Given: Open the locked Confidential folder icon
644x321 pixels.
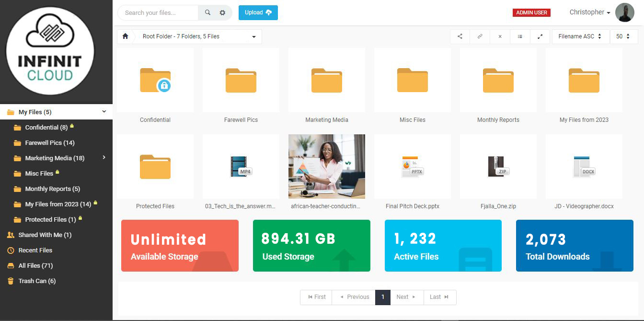Looking at the screenshot, I should 155,80.
